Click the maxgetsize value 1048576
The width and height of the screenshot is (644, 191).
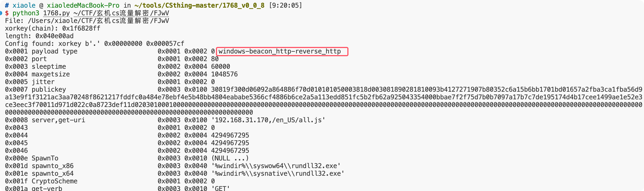pos(224,74)
